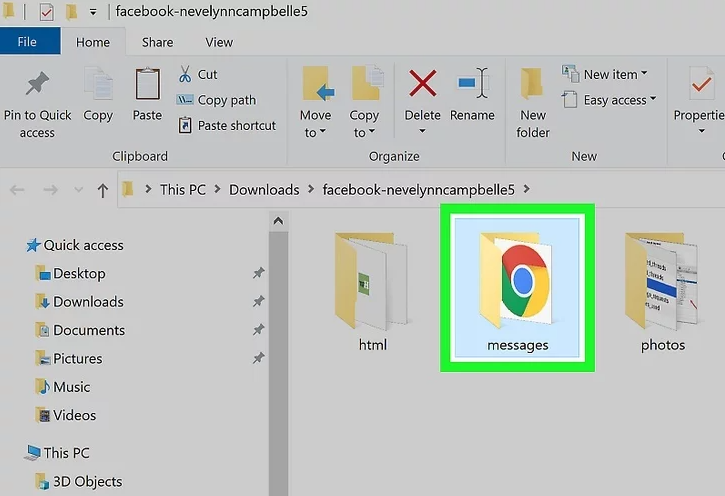Open the File menu tab
725x496 pixels.
coord(30,42)
